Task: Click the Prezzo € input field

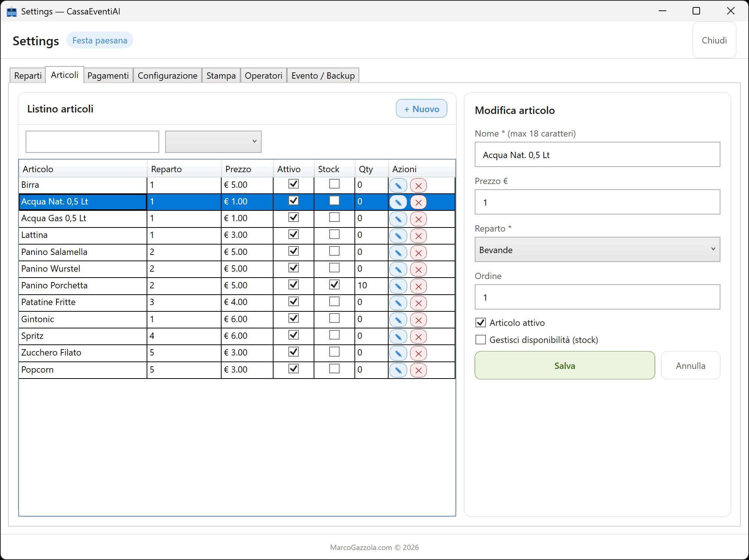Action: click(597, 202)
